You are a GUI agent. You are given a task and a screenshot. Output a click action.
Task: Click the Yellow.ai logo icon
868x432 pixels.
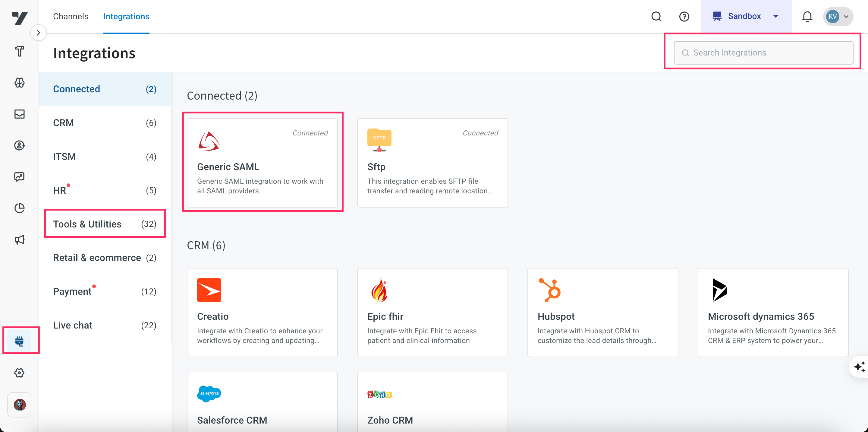tap(20, 18)
